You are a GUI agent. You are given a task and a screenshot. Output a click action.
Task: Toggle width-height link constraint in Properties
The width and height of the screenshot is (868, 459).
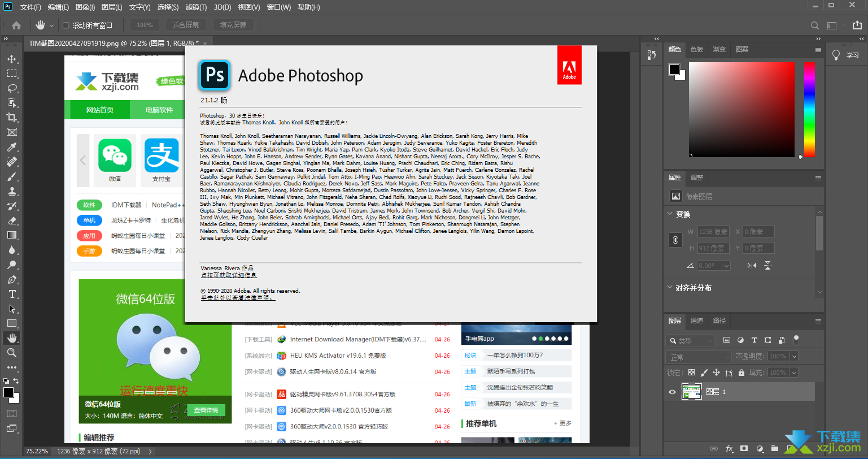pyautogui.click(x=675, y=240)
